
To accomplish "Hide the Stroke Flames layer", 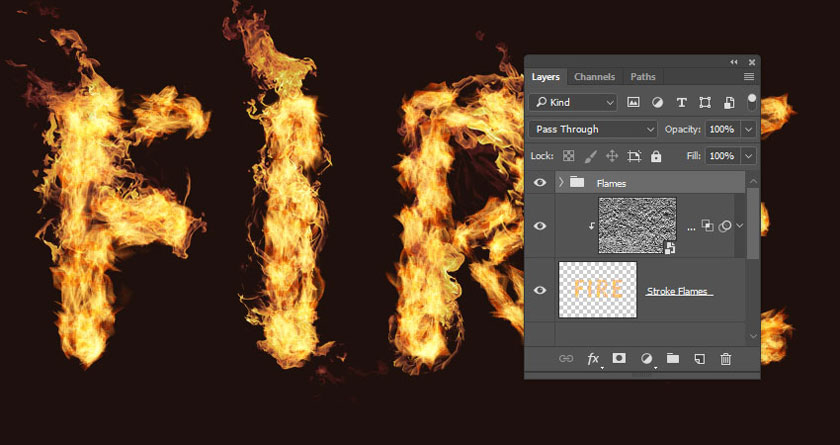I will pos(540,290).
